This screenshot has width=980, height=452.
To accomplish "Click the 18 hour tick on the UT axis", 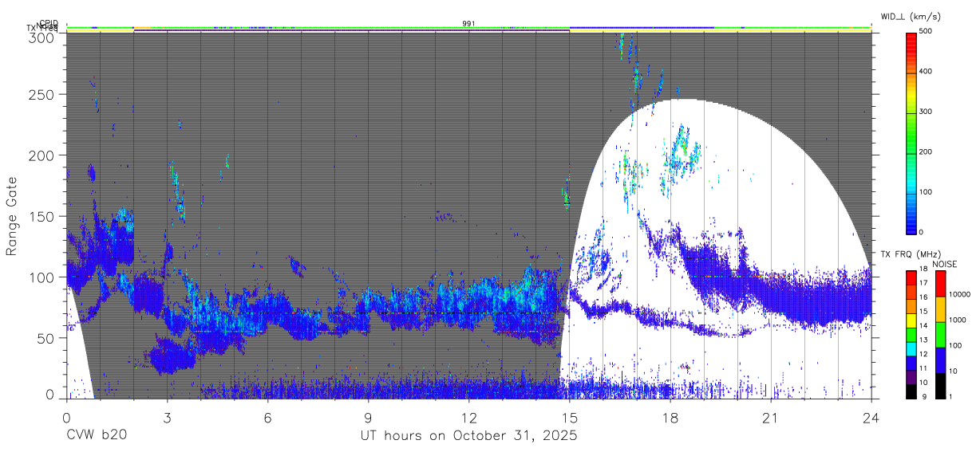I will point(670,417).
